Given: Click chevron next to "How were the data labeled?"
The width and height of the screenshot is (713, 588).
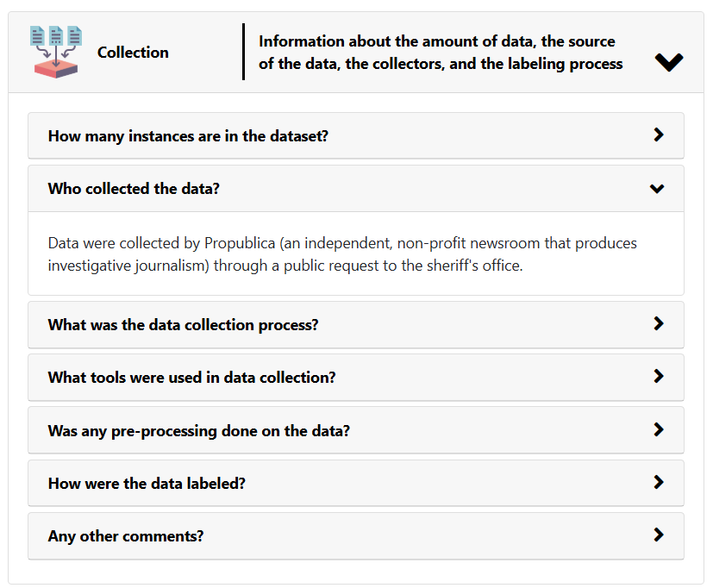Looking at the screenshot, I should tap(659, 483).
